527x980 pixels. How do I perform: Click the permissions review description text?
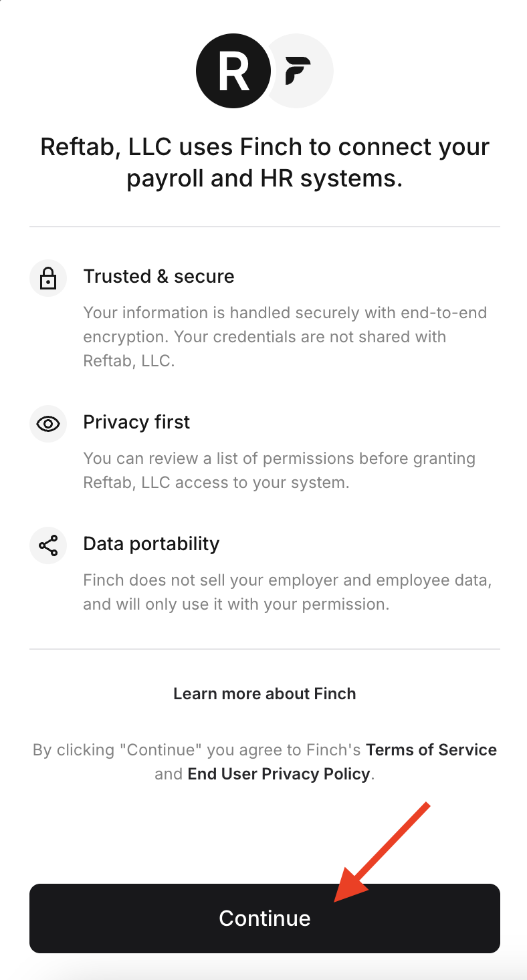(x=280, y=470)
